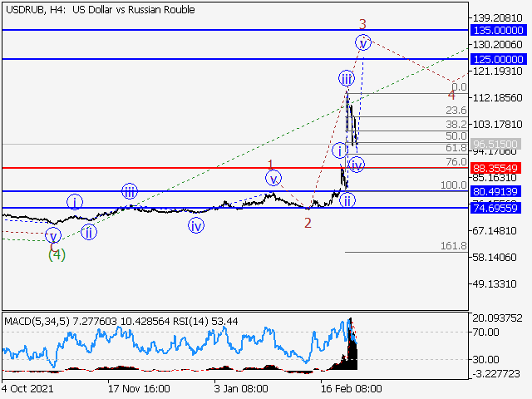Click the Fibonacci 0.0 level label

point(460,87)
